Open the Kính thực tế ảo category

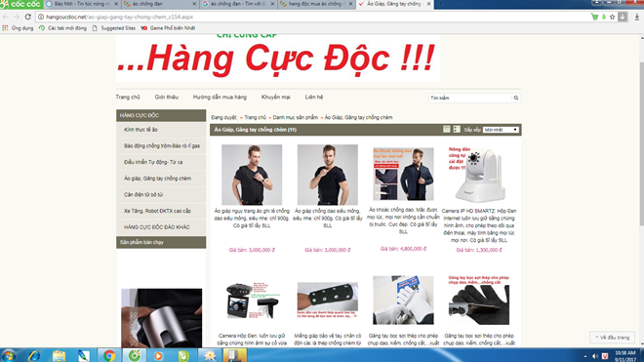coord(161,130)
